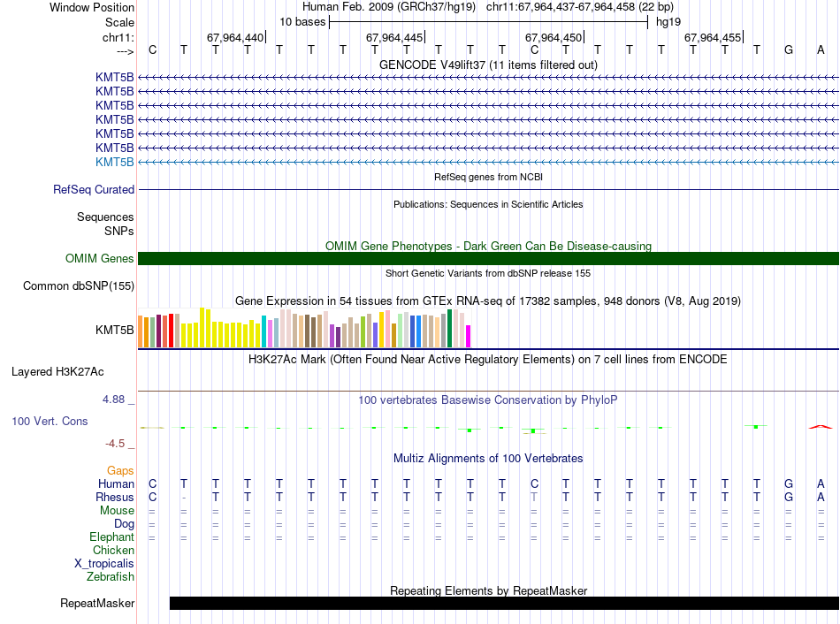840x624 pixels.
Task: Click the black RepeatMasker element bar
Action: (504, 604)
